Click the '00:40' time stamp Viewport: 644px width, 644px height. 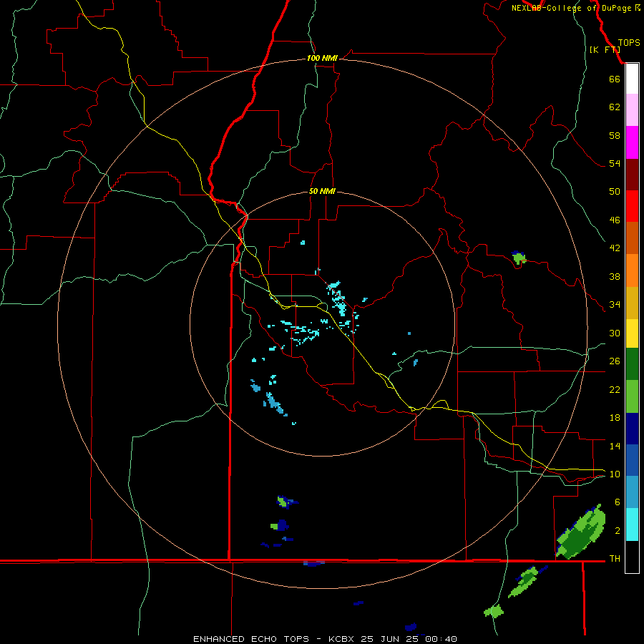pos(441,639)
